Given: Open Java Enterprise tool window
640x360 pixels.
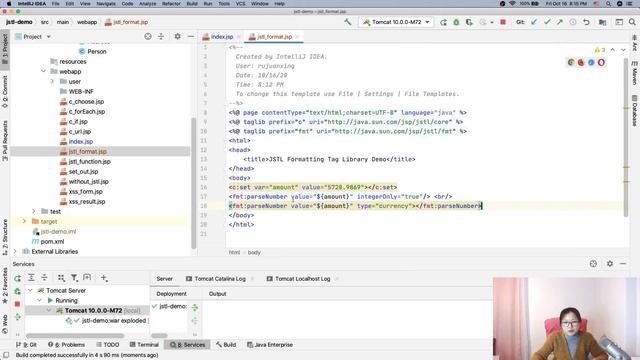Looking at the screenshot, I should pos(270,345).
